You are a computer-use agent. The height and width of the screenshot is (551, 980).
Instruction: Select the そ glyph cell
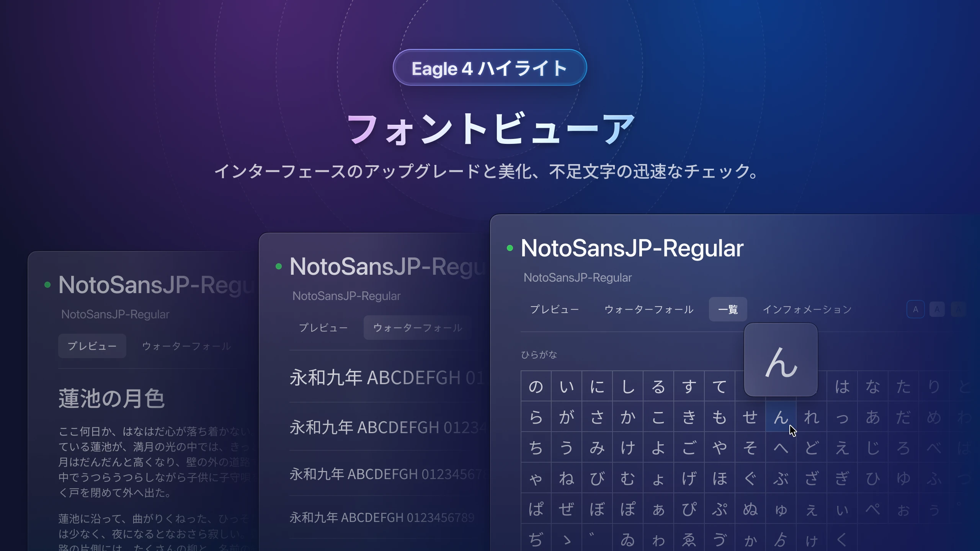click(x=750, y=447)
